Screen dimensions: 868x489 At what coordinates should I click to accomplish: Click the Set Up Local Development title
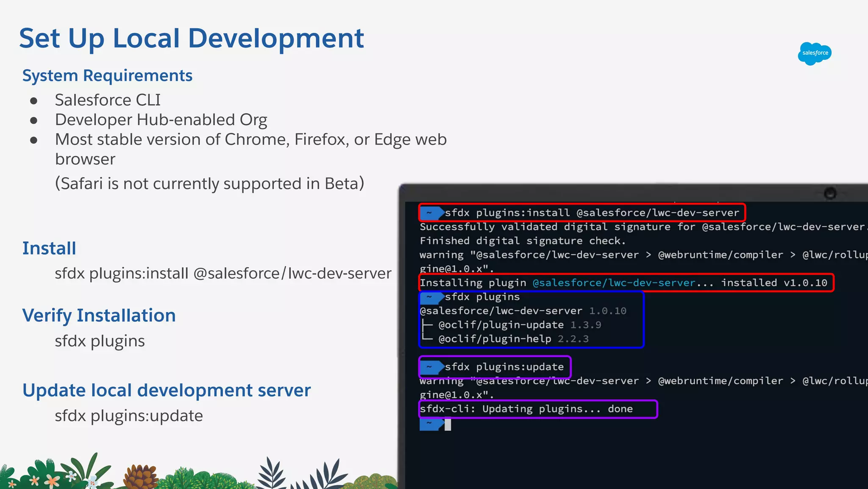click(x=191, y=38)
